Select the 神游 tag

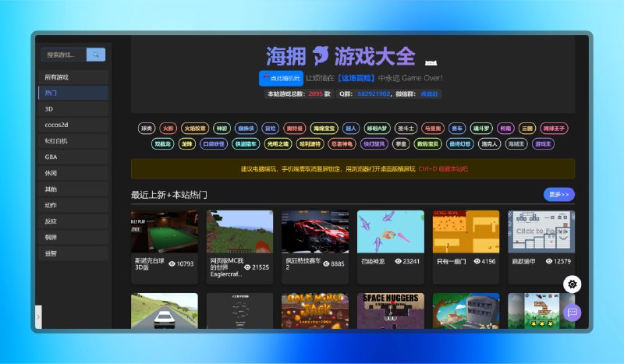click(x=222, y=129)
